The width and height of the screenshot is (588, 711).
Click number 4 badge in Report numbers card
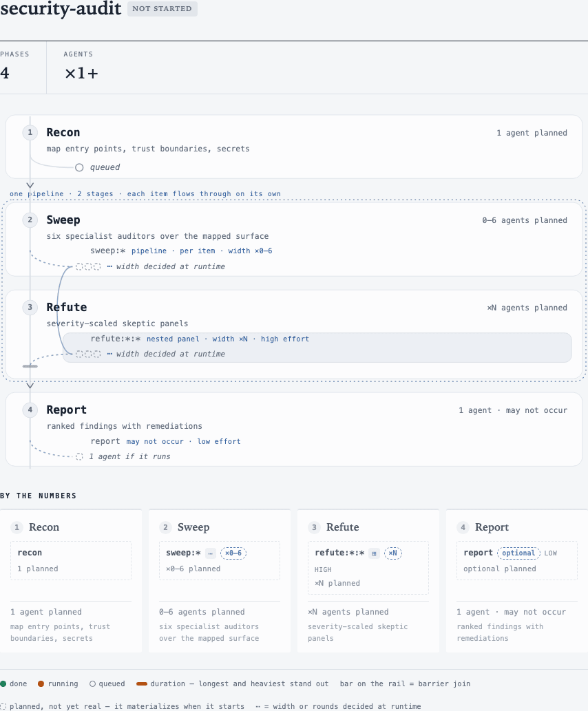point(463,527)
